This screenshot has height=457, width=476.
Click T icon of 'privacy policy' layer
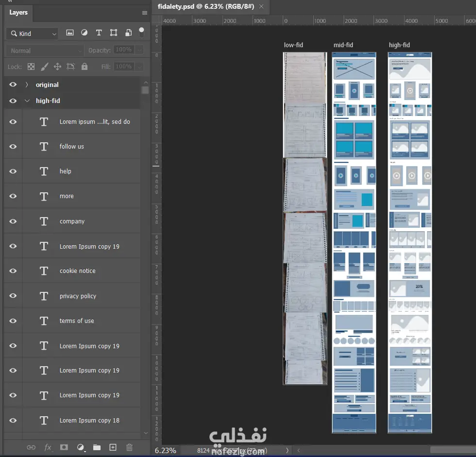[x=44, y=296]
